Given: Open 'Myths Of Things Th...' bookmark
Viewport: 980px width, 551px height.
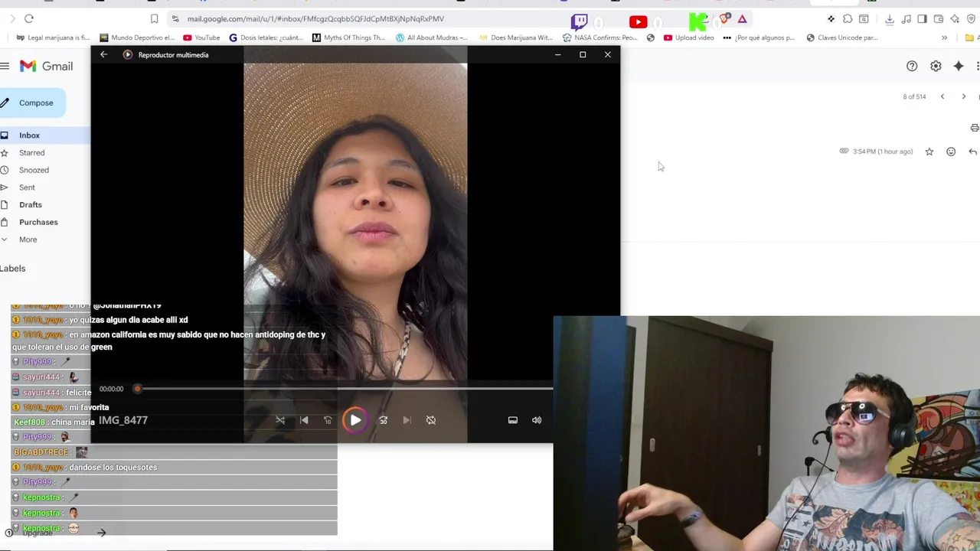Looking at the screenshot, I should pyautogui.click(x=349, y=37).
